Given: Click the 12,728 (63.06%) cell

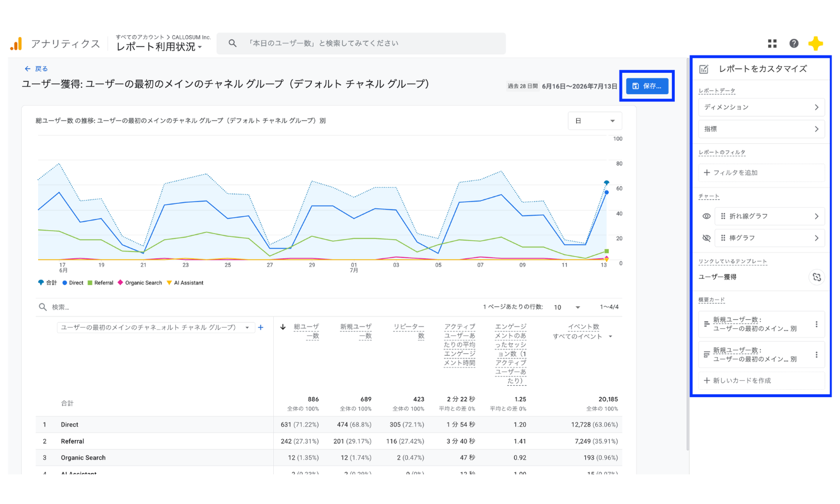Looking at the screenshot, I should [595, 425].
